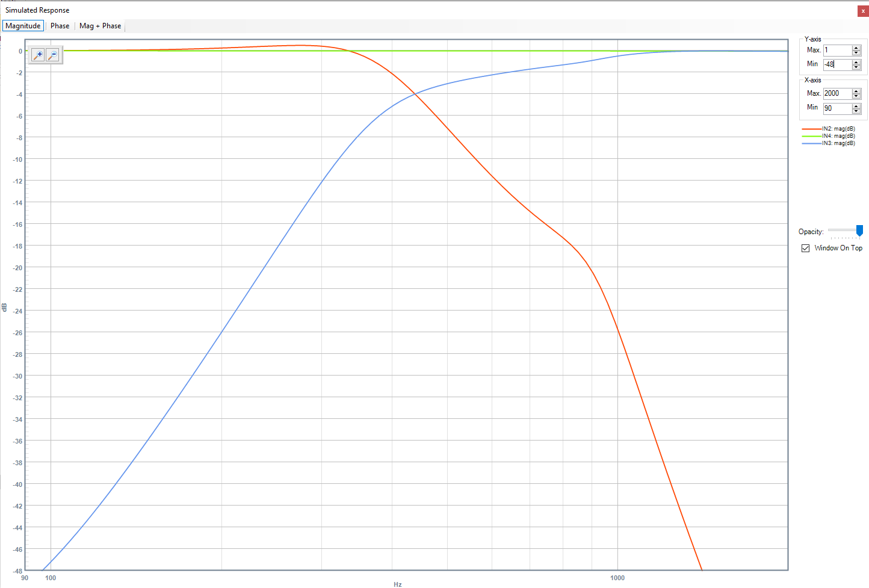Screen dimensions: 869x588
Task: Open the Mag + Phase tab
Action: 100,26
